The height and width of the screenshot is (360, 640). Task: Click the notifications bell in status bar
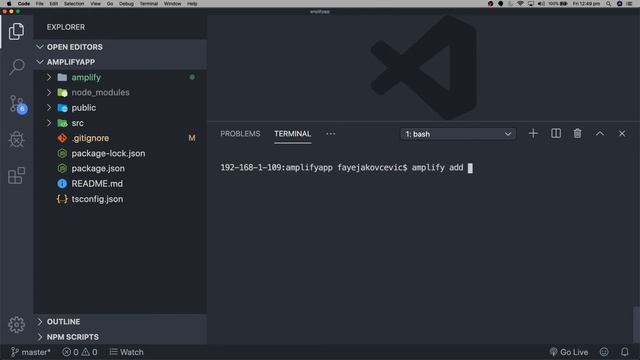click(624, 352)
